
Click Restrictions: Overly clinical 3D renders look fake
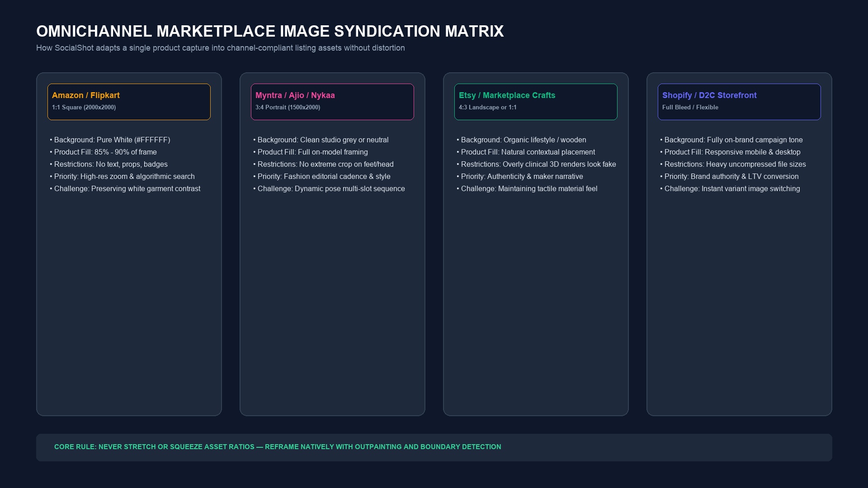coord(536,164)
